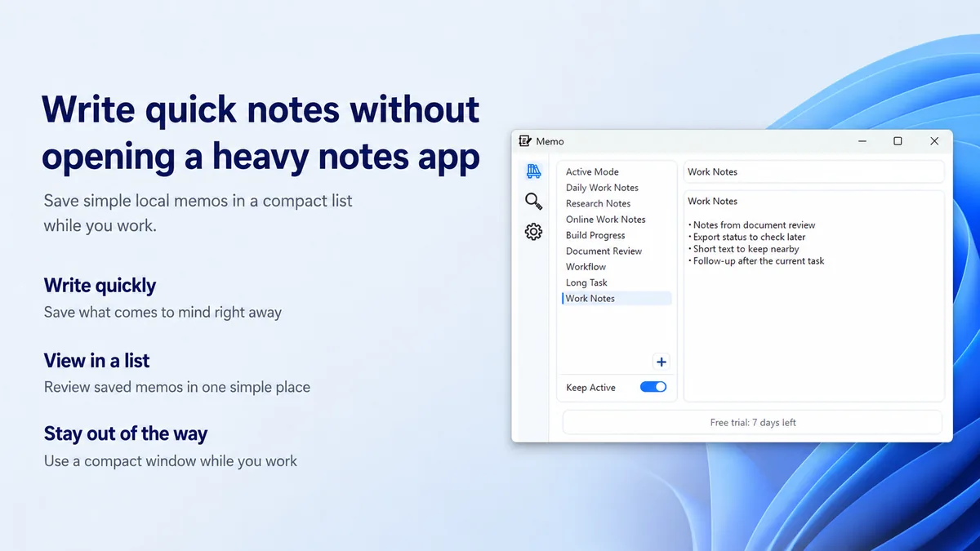Maximize the Memo window
Image resolution: width=980 pixels, height=551 pixels.
click(x=898, y=141)
